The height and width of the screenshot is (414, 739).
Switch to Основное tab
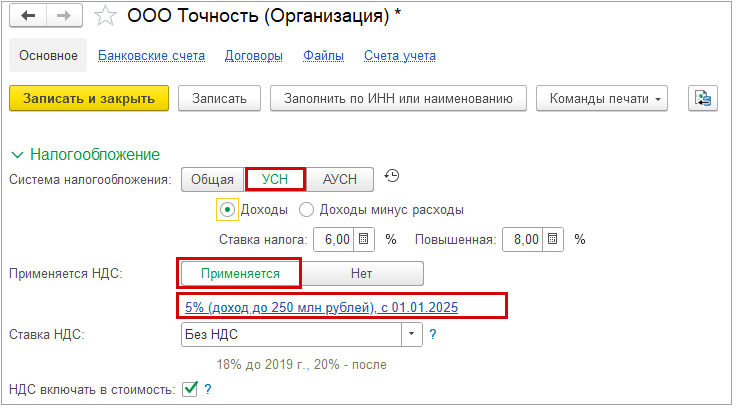(48, 55)
